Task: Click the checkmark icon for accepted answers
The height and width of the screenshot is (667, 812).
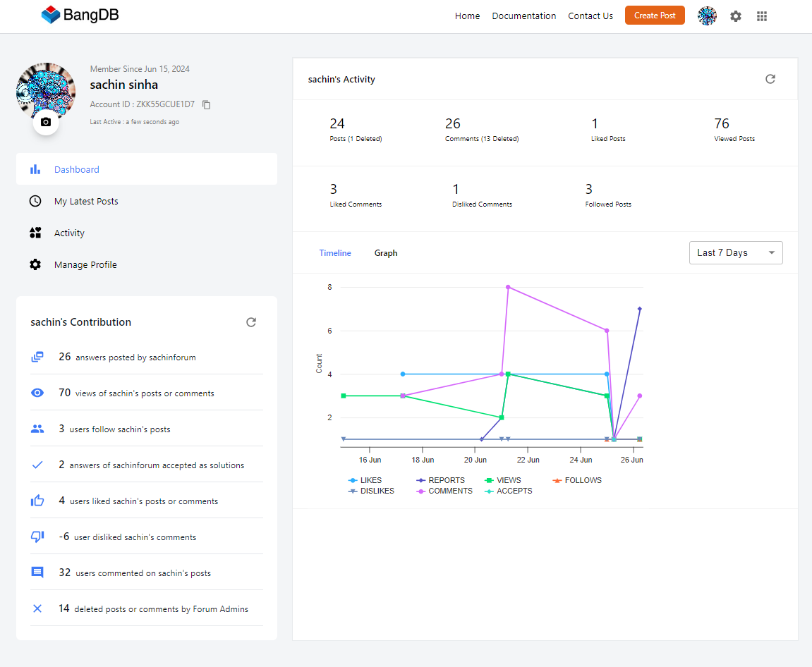Action: point(37,465)
